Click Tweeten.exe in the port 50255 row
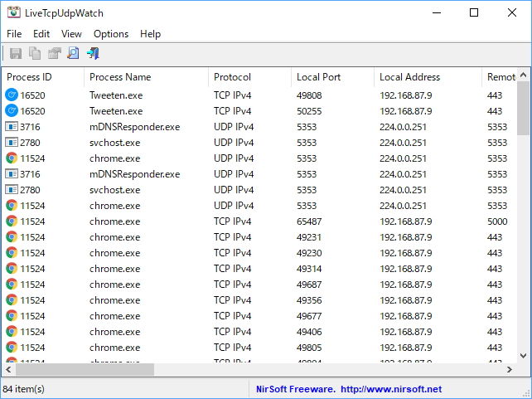 (116, 111)
